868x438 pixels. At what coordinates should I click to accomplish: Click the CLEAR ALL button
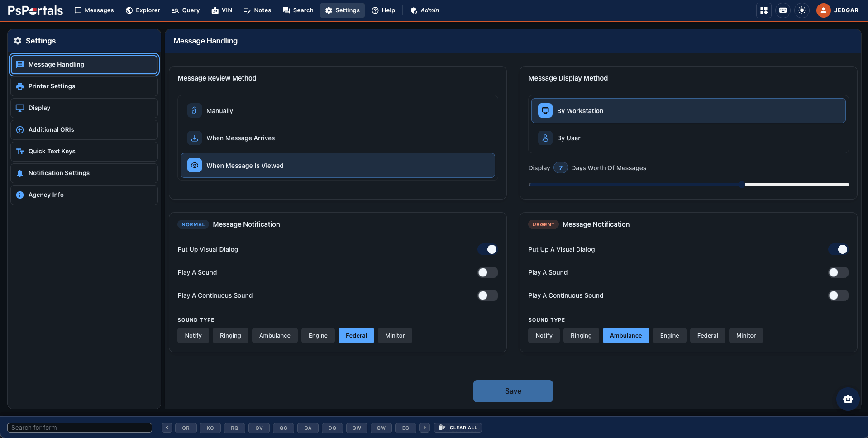click(458, 428)
